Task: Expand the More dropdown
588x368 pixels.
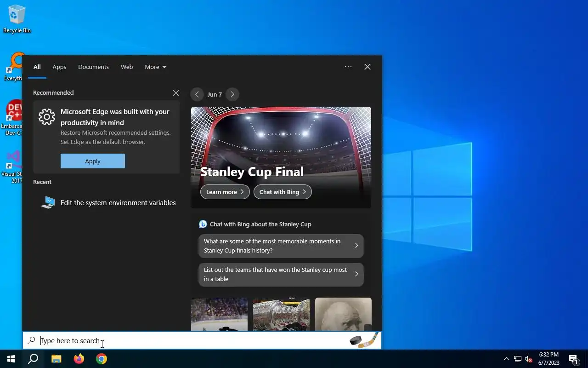Action: [156, 67]
